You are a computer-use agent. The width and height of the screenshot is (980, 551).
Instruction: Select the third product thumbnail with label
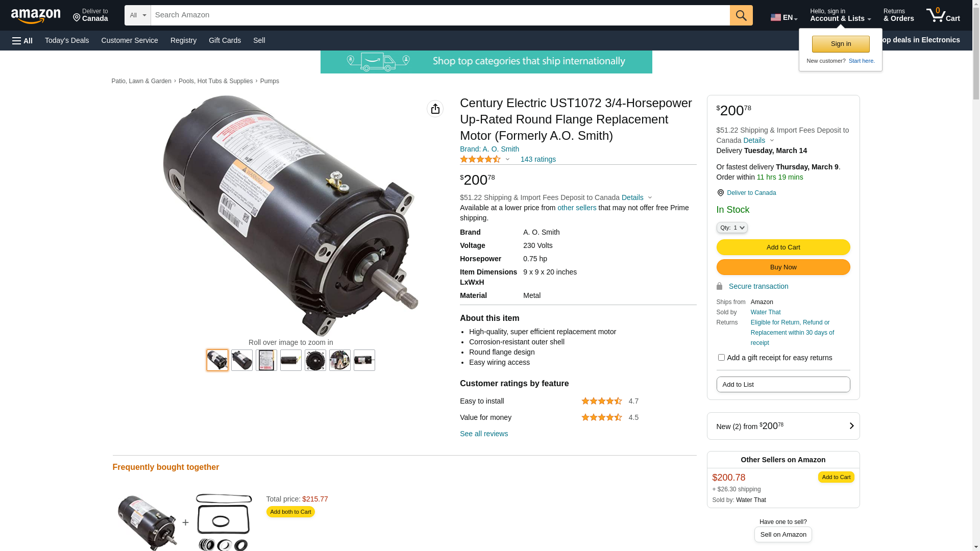(x=266, y=360)
